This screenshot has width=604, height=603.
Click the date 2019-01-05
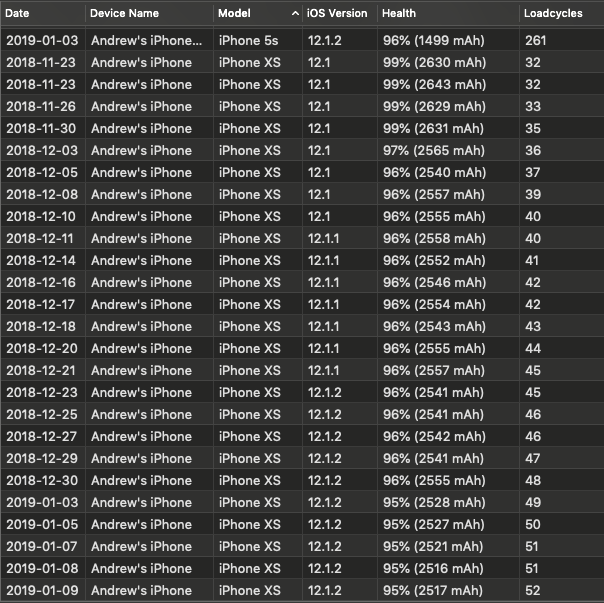click(x=42, y=524)
